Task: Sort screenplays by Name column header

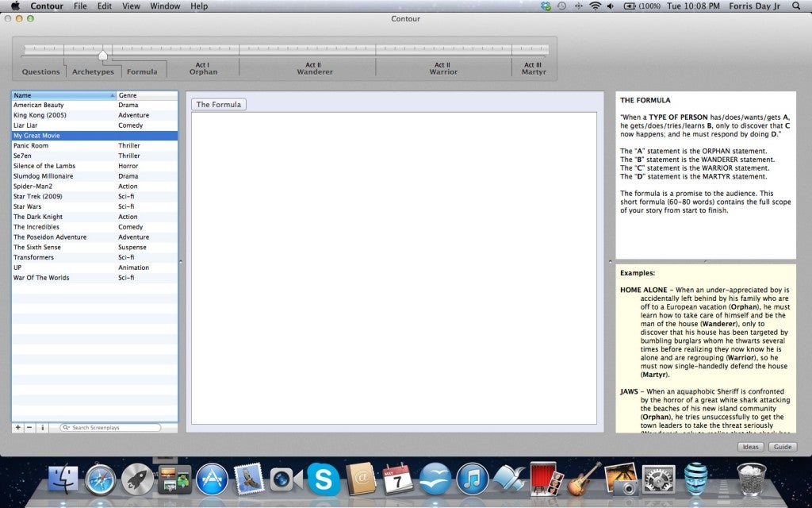Action: [64, 95]
